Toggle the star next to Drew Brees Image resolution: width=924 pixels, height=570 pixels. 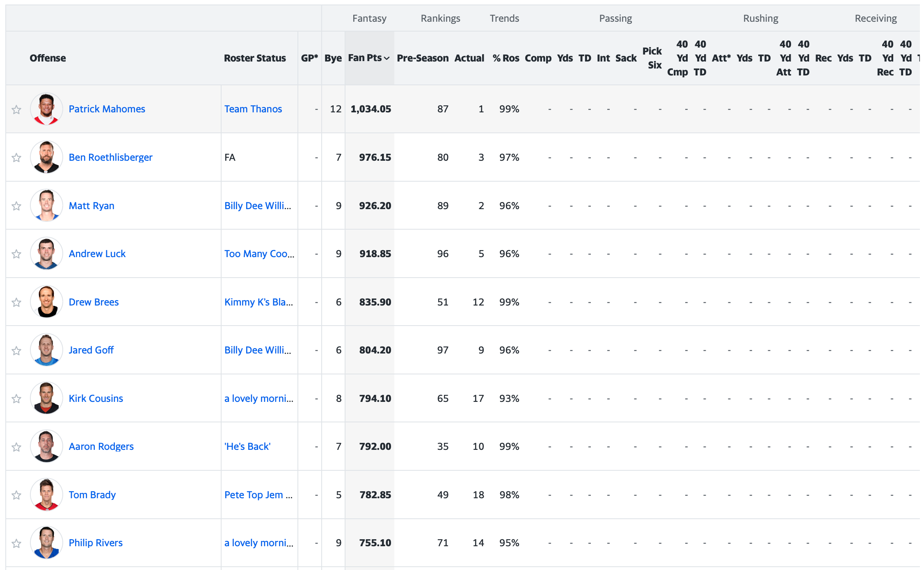point(16,302)
